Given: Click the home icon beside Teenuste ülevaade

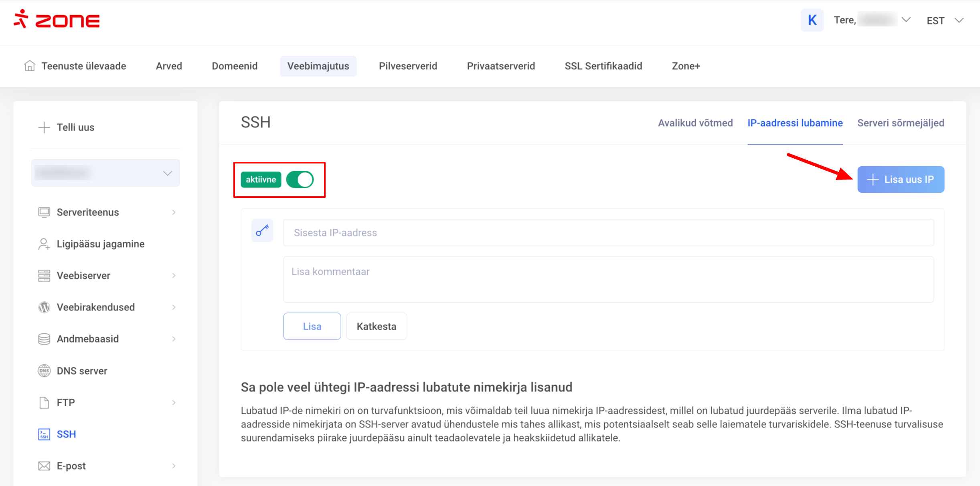Looking at the screenshot, I should coord(30,66).
